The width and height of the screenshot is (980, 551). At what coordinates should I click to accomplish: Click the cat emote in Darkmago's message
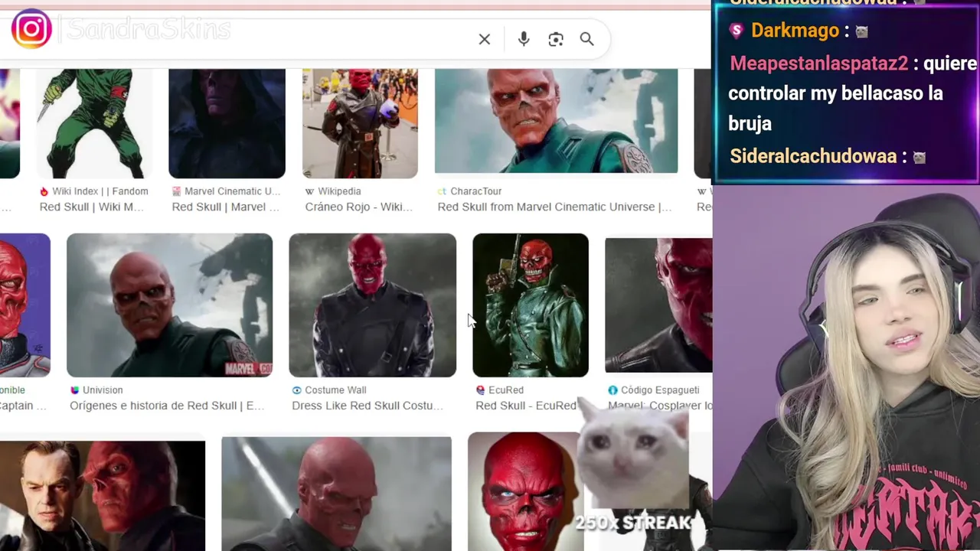coord(862,32)
